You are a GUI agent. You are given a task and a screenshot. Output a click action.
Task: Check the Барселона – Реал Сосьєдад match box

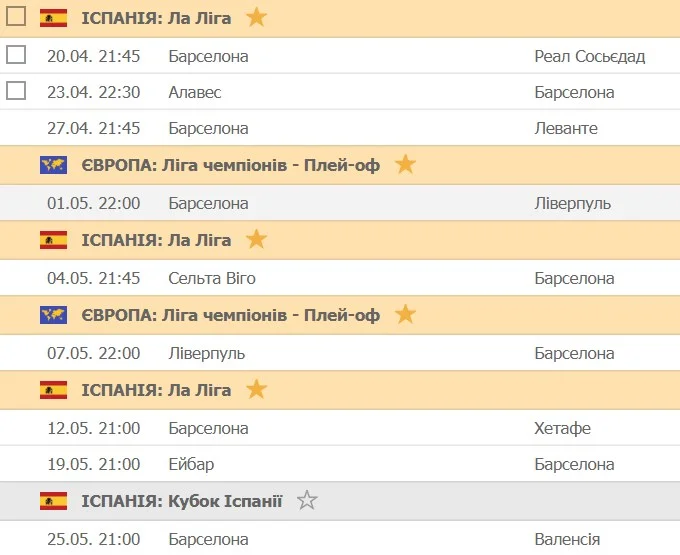pyautogui.click(x=16, y=55)
